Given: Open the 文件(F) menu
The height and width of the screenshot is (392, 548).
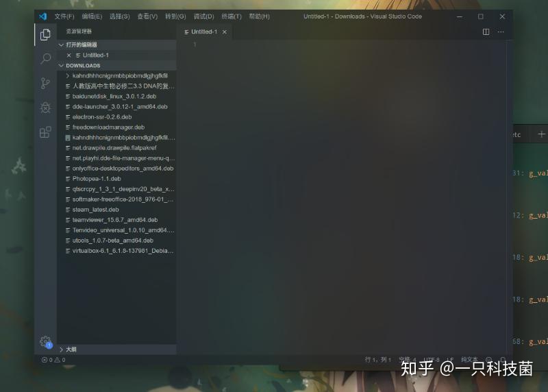Looking at the screenshot, I should (x=64, y=16).
